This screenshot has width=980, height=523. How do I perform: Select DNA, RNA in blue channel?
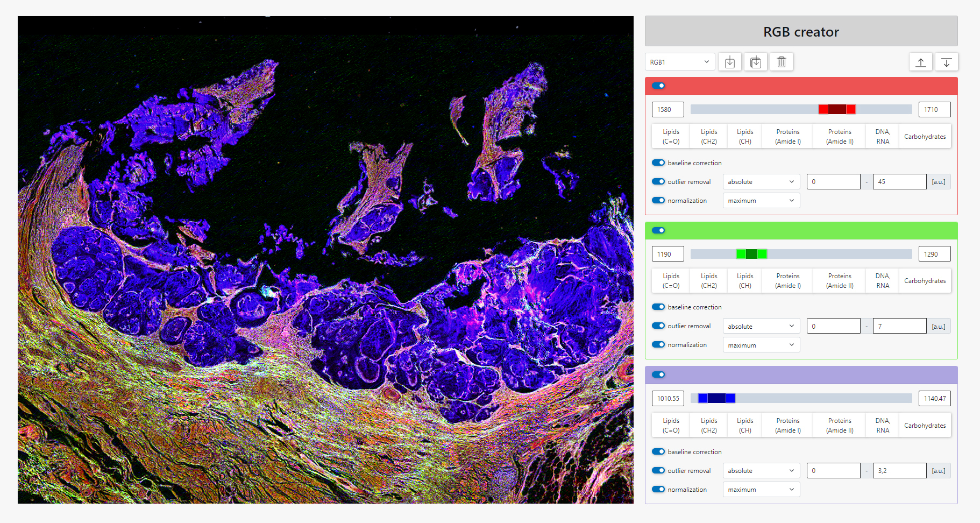coord(883,425)
